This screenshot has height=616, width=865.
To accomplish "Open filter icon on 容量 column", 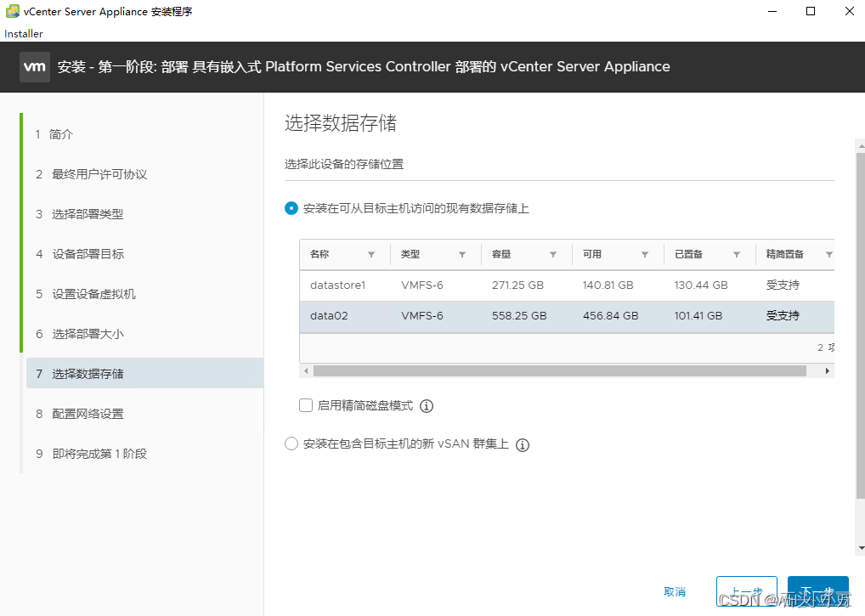I will tap(553, 255).
